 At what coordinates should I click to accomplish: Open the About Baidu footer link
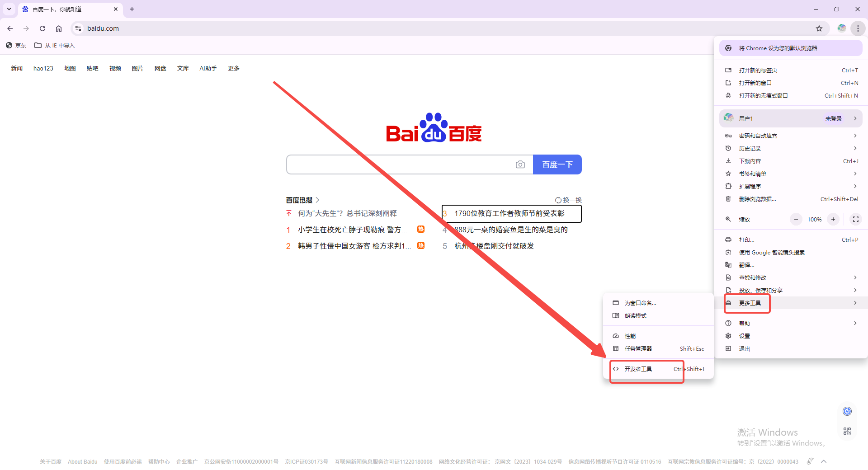[83, 461]
